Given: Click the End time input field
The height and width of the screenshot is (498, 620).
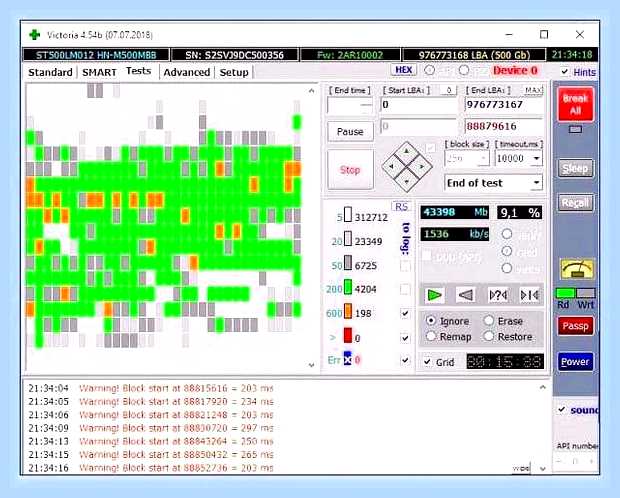Looking at the screenshot, I should point(350,105).
